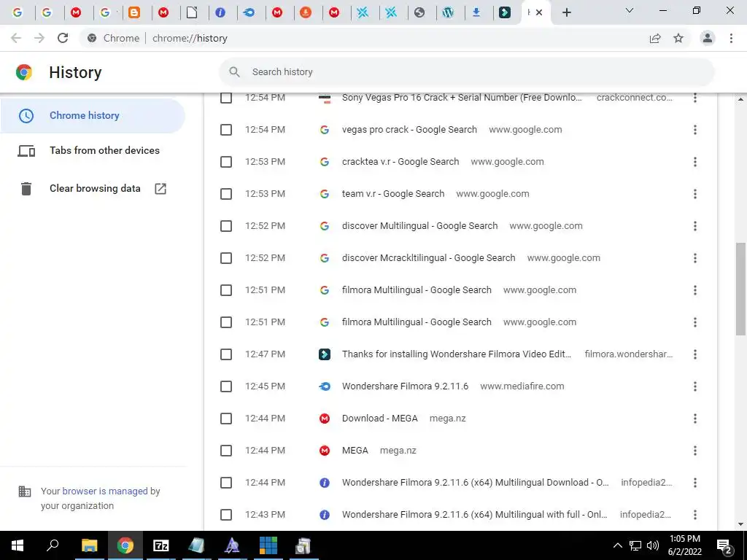Open the Wondershare Filmora 9.2.11.6 mediafire link
747x560 pixels.
tap(405, 386)
